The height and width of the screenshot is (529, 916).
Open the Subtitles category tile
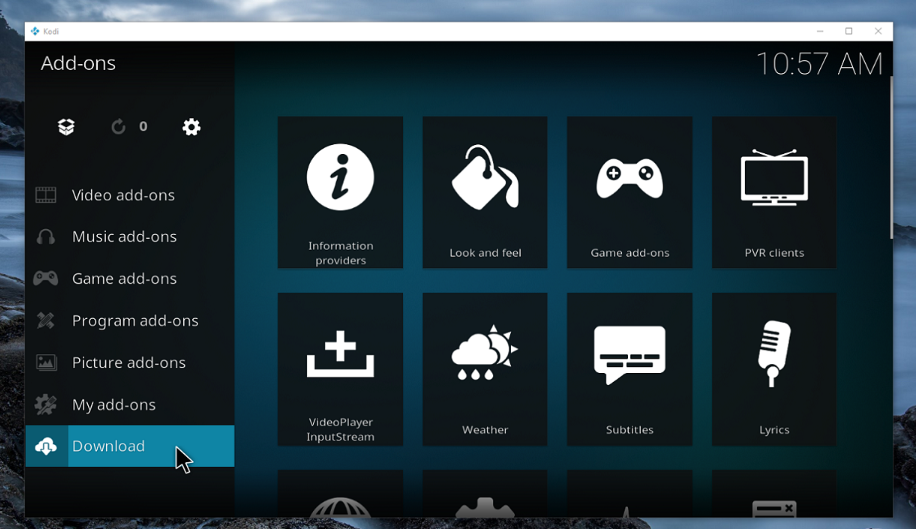630,369
